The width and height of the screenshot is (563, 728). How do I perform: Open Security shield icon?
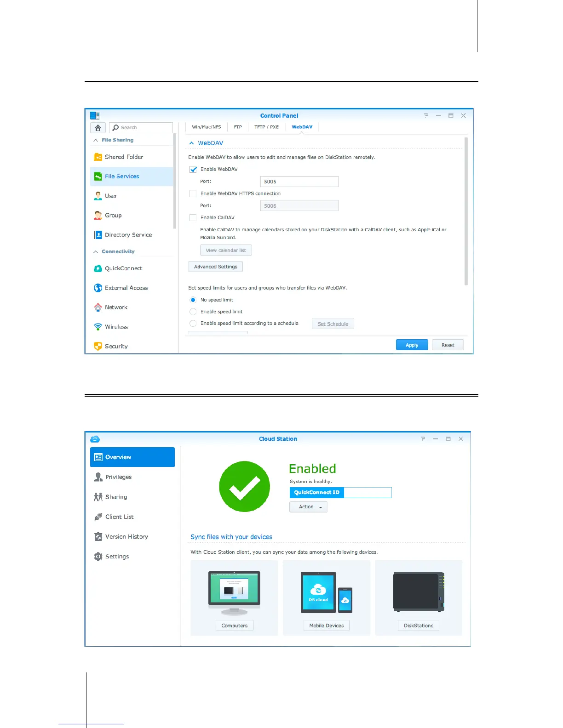click(x=98, y=346)
